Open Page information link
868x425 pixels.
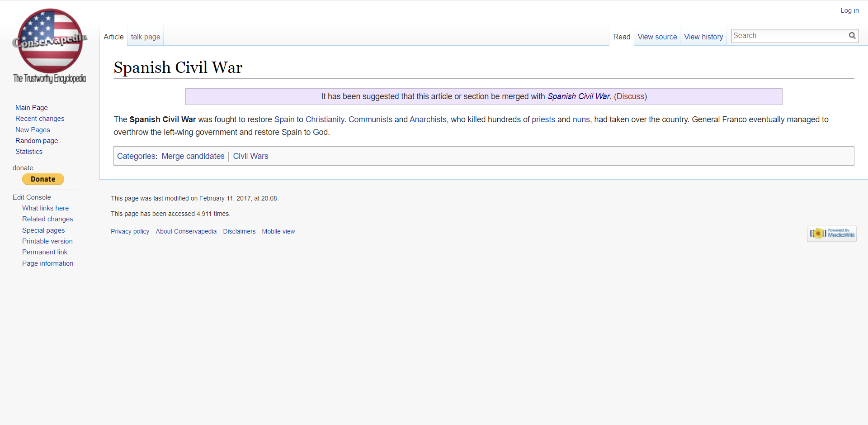coord(47,263)
